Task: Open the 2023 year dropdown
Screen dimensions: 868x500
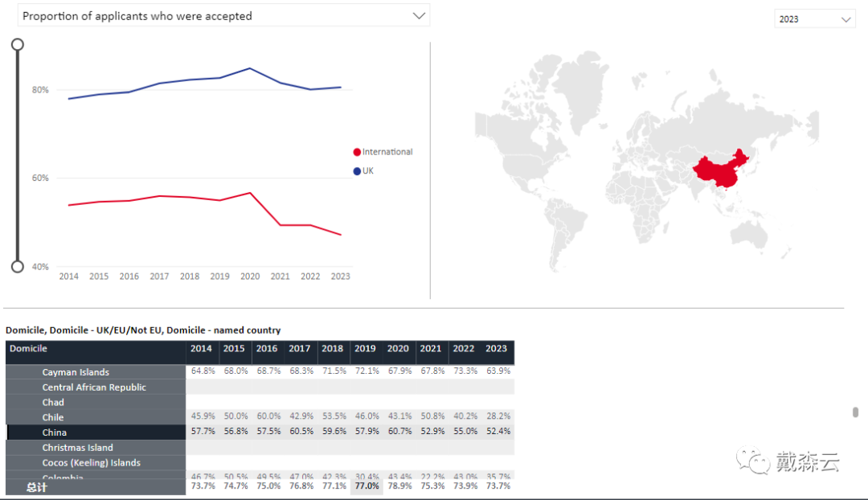Action: (x=814, y=19)
